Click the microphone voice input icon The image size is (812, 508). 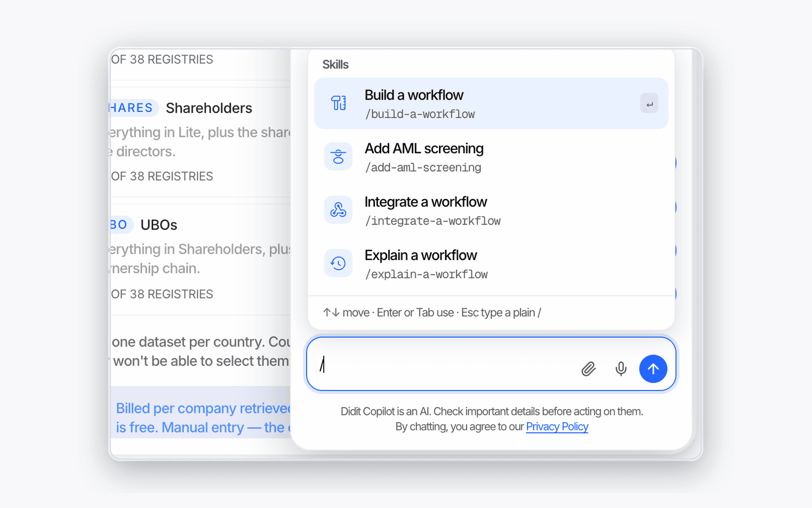(x=621, y=369)
